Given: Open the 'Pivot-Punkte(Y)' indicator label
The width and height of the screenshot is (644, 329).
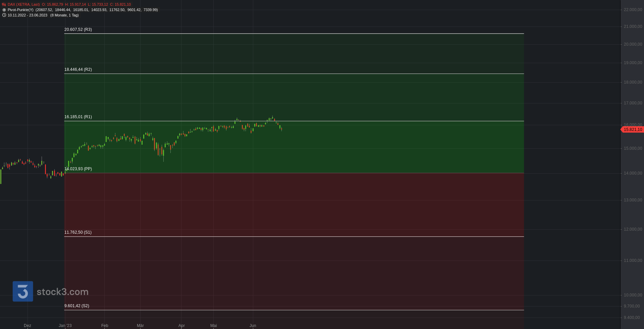Looking at the screenshot, I should (20, 10).
